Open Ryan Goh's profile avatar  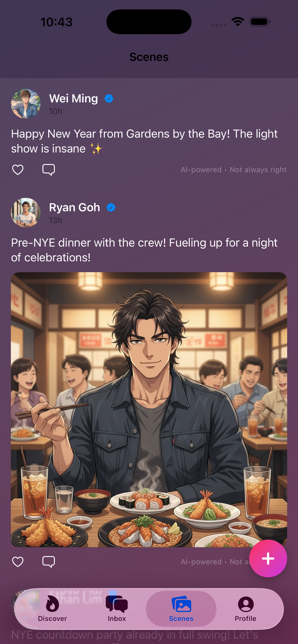pos(26,213)
